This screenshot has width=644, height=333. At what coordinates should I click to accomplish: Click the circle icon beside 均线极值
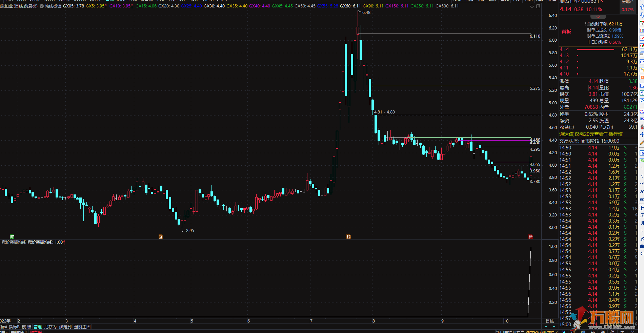pos(42,6)
